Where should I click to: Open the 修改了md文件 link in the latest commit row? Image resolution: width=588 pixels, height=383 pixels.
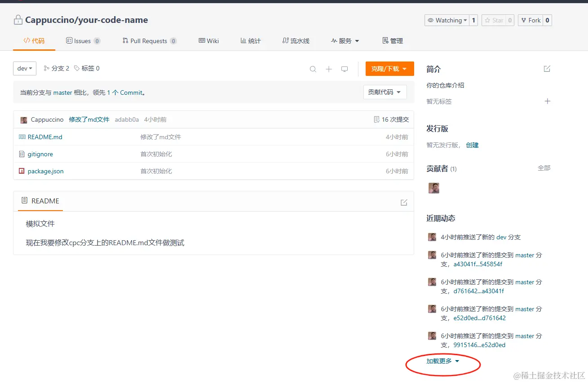(x=89, y=119)
